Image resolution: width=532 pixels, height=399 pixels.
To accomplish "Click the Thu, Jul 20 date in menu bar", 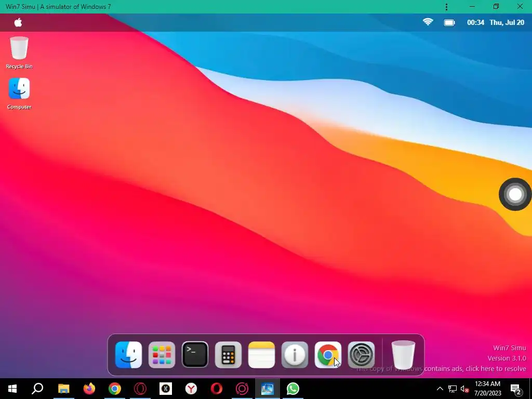I will coord(507,22).
